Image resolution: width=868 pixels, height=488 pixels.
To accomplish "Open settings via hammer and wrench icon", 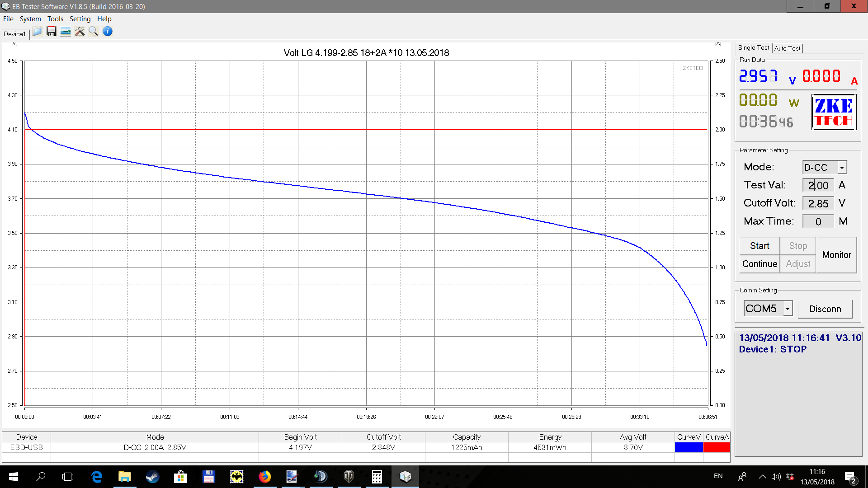I will tap(80, 32).
